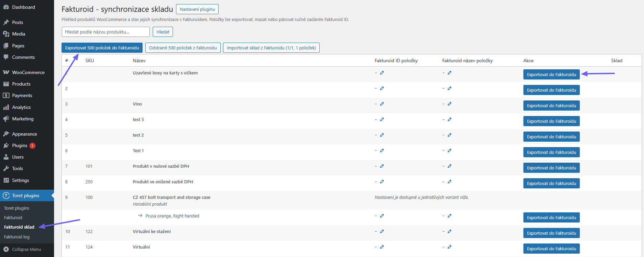
Task: Edit Fakturoid name for Produkt ve snížené sazbě
Action: (449, 182)
